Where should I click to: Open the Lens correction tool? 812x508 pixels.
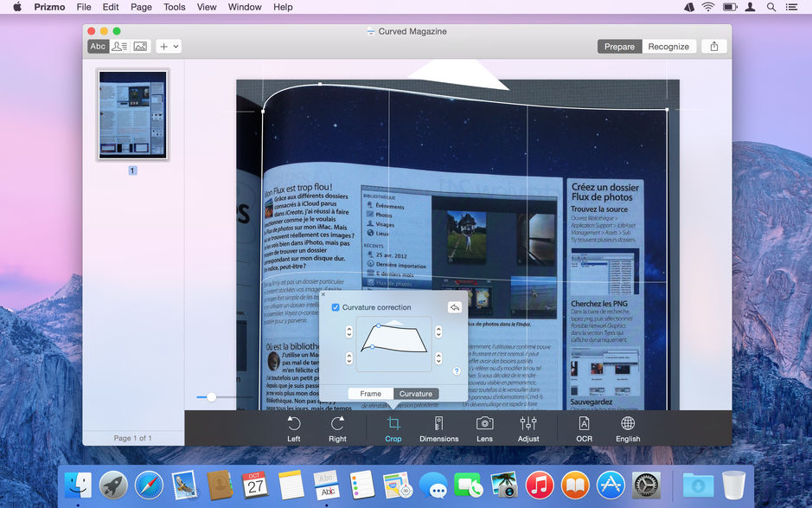484,428
